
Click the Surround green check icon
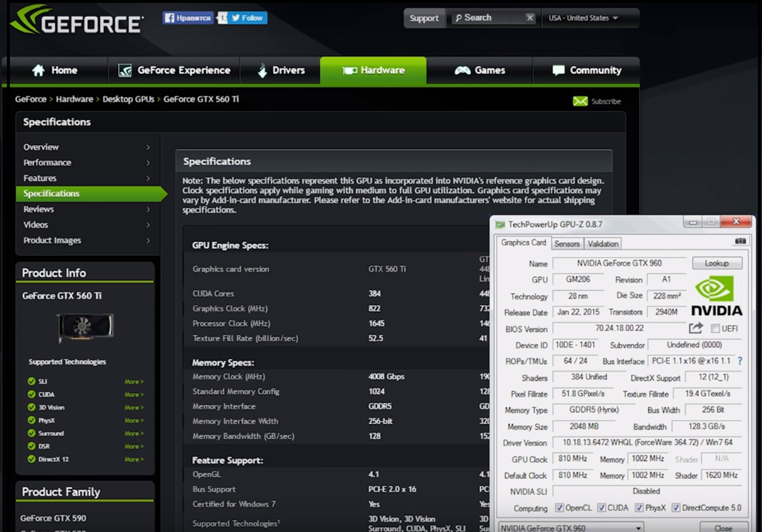click(31, 433)
